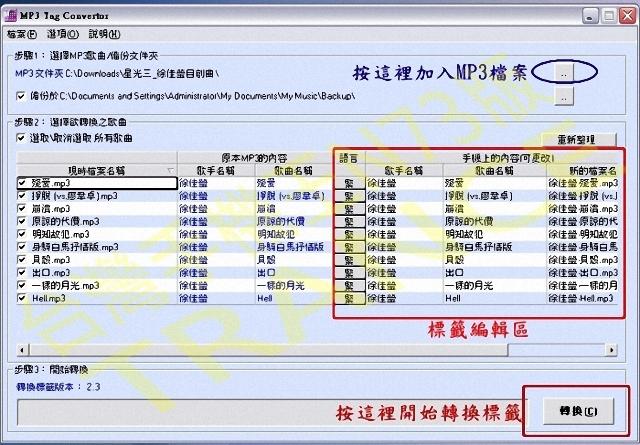Uncheck the 原諒的代價.mp3 row checkbox
This screenshot has height=445, width=640.
click(22, 221)
